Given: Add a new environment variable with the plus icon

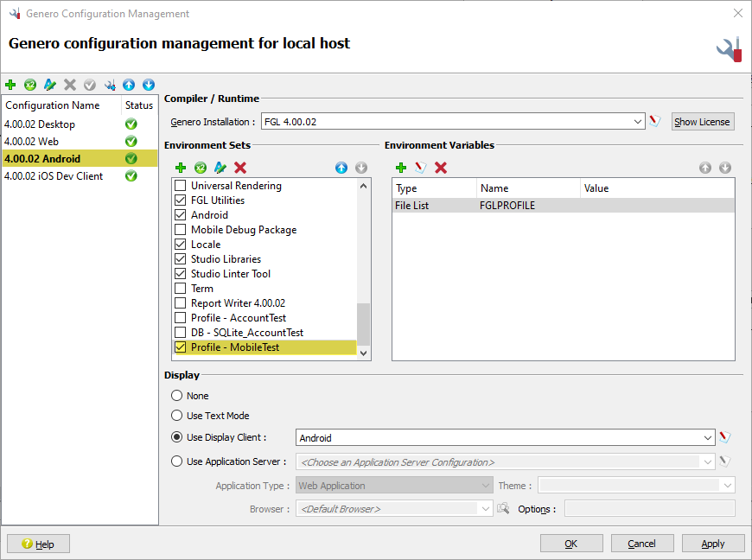Looking at the screenshot, I should 399,168.
